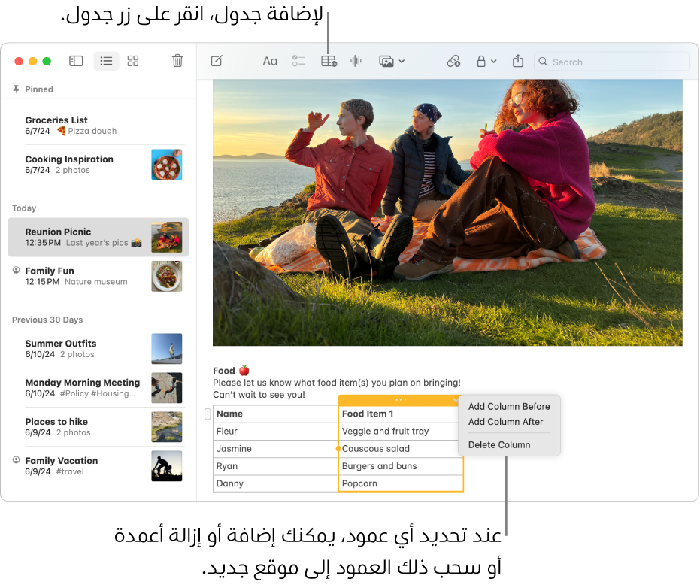Click the Pinned section header

tap(39, 89)
